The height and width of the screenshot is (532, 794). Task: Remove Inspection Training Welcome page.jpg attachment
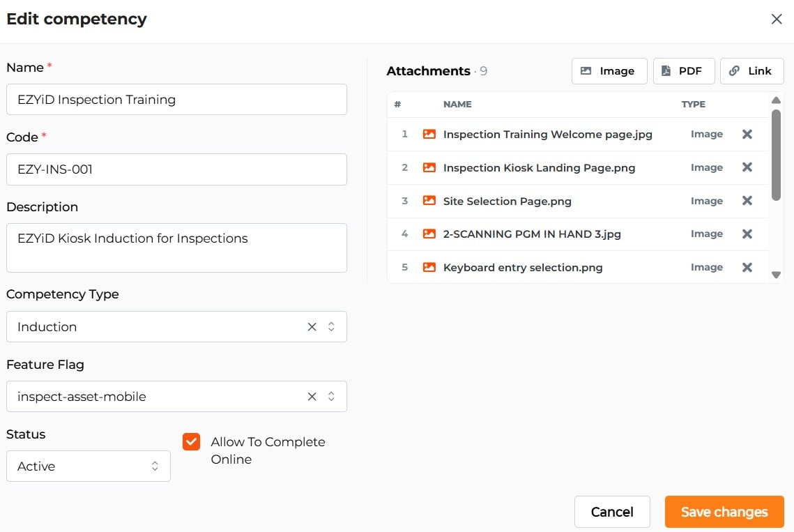click(x=747, y=135)
